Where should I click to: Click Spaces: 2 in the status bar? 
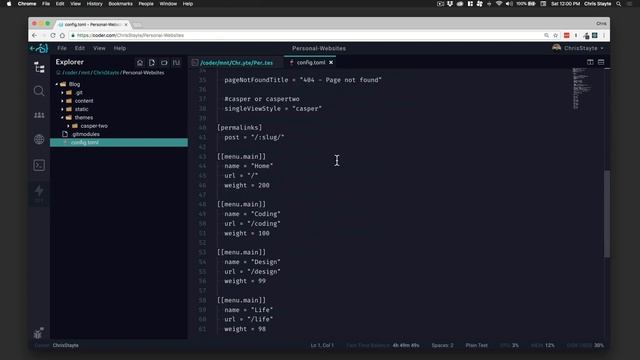click(442, 345)
